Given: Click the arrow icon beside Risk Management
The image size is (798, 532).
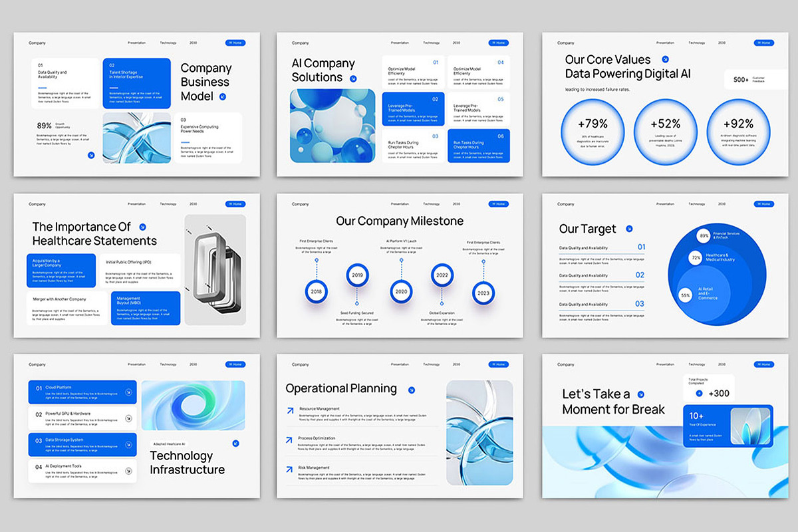Looking at the screenshot, I should click(x=290, y=469).
